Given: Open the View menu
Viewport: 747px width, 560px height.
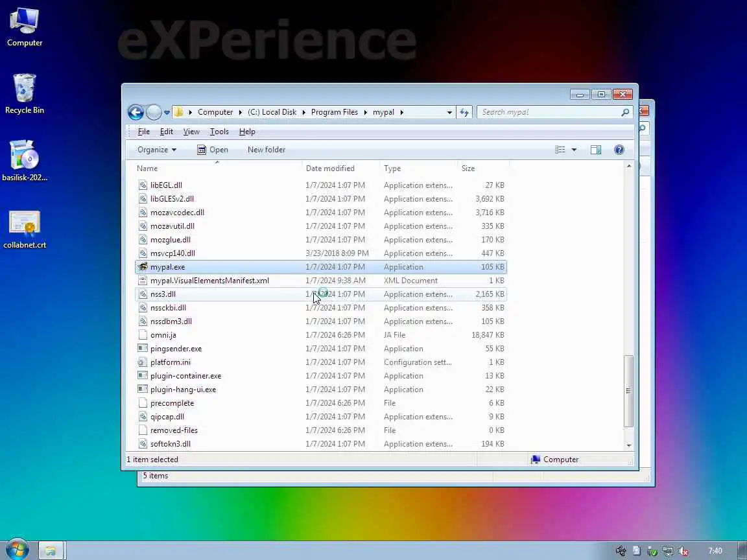Looking at the screenshot, I should tap(191, 132).
